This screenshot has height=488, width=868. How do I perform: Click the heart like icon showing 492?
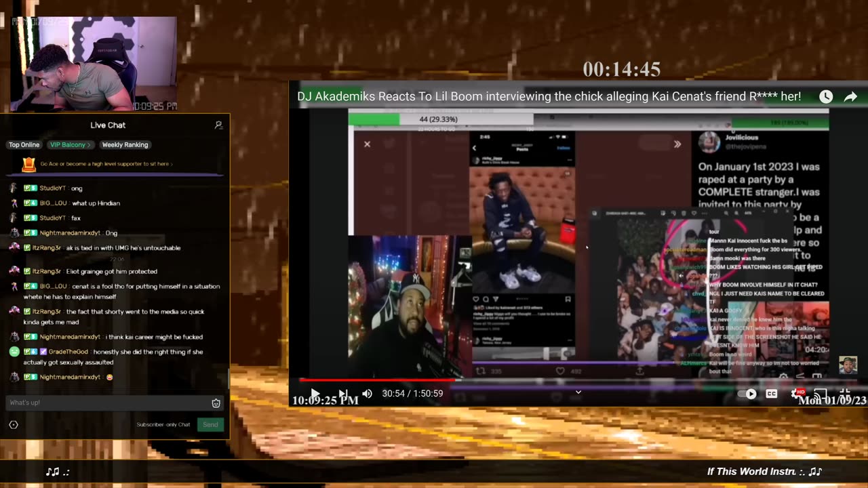click(x=560, y=371)
